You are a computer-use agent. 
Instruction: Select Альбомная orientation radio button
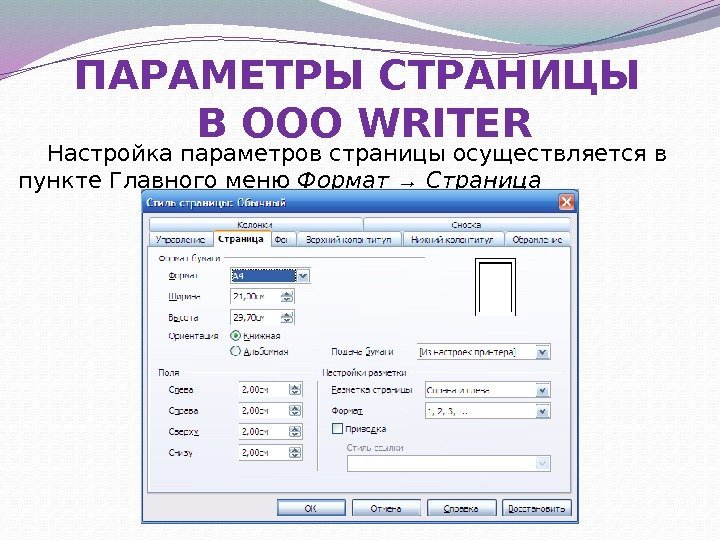pyautogui.click(x=236, y=351)
